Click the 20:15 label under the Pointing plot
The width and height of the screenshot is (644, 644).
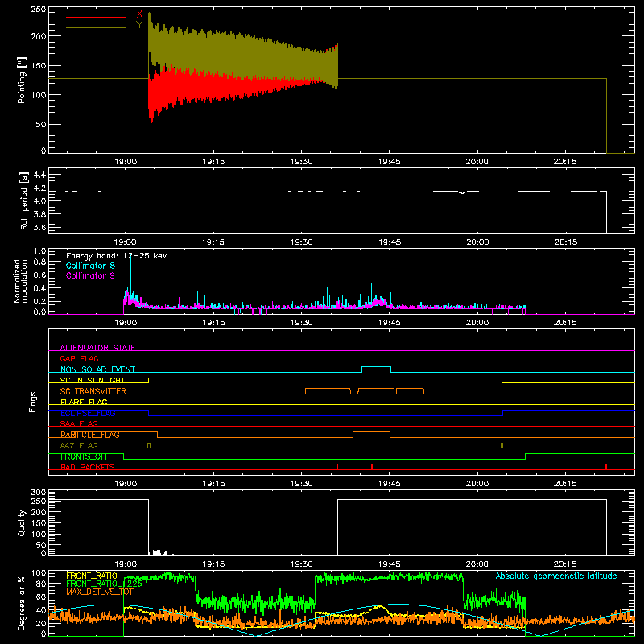pos(565,162)
